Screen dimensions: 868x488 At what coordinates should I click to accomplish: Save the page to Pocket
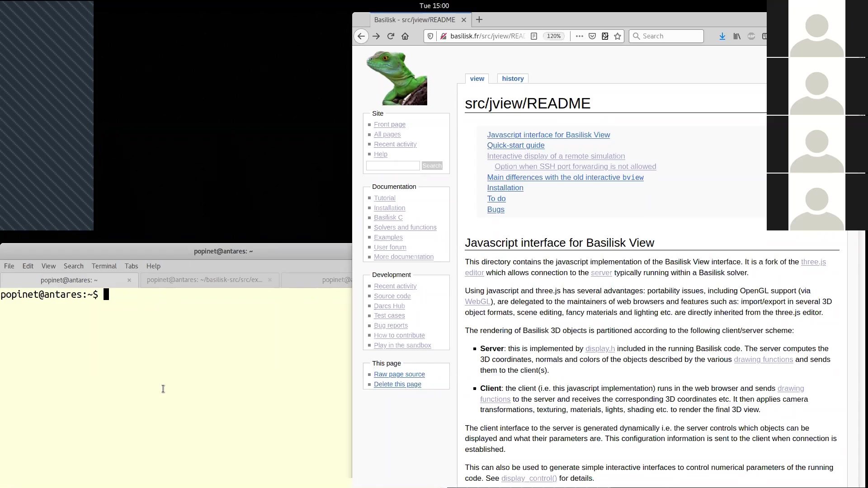[x=592, y=36]
